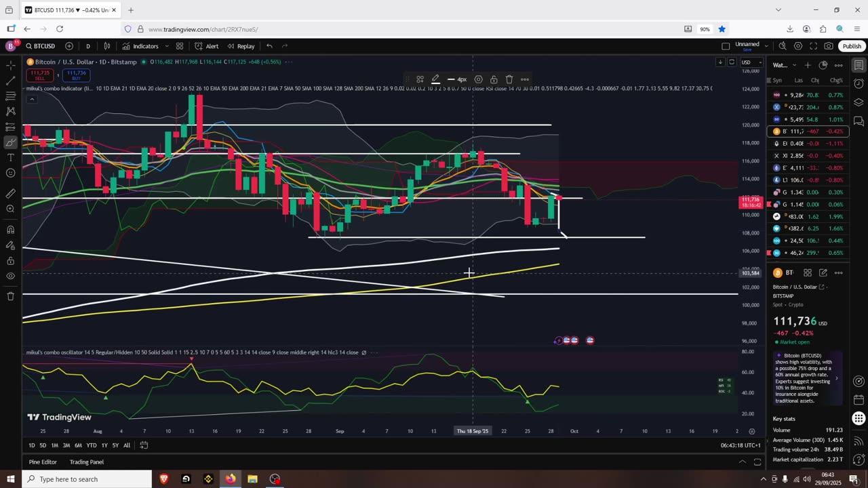Image resolution: width=868 pixels, height=488 pixels.
Task: Open the Indicators dialog
Action: 140,46
